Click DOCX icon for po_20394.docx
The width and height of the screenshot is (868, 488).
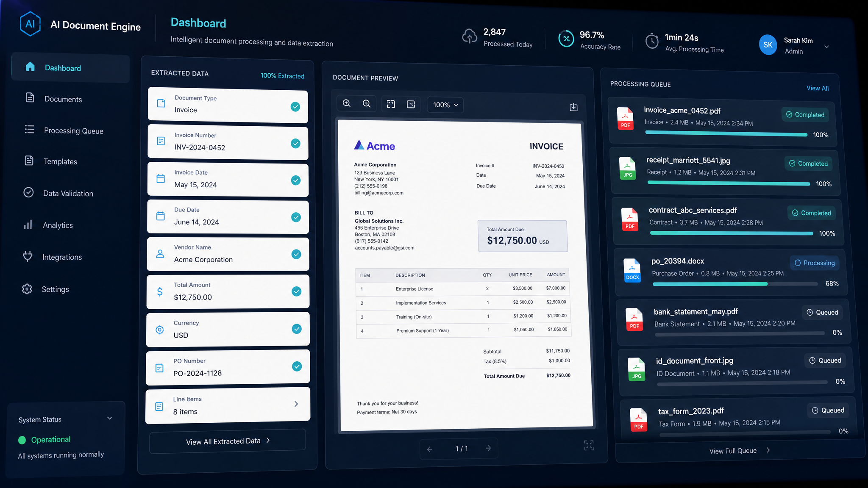[632, 270]
